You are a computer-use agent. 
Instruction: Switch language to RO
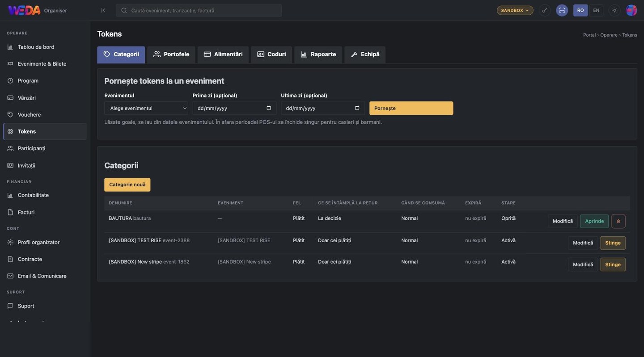(x=580, y=10)
